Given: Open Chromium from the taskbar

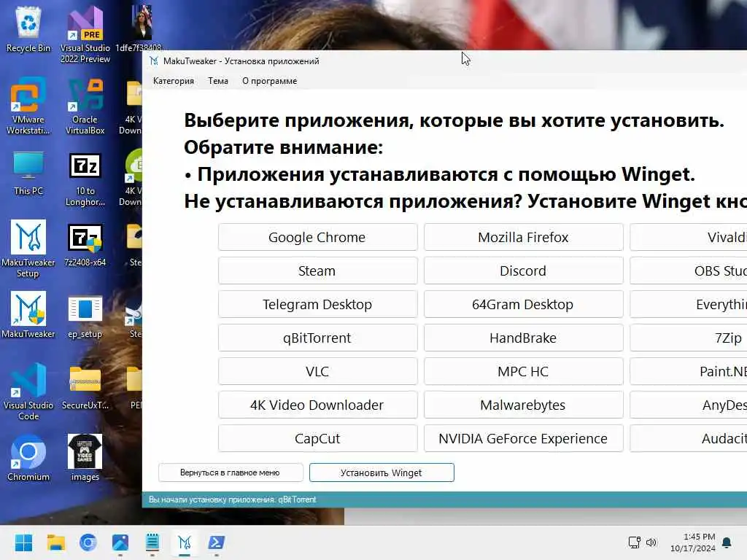Looking at the screenshot, I should click(88, 542).
